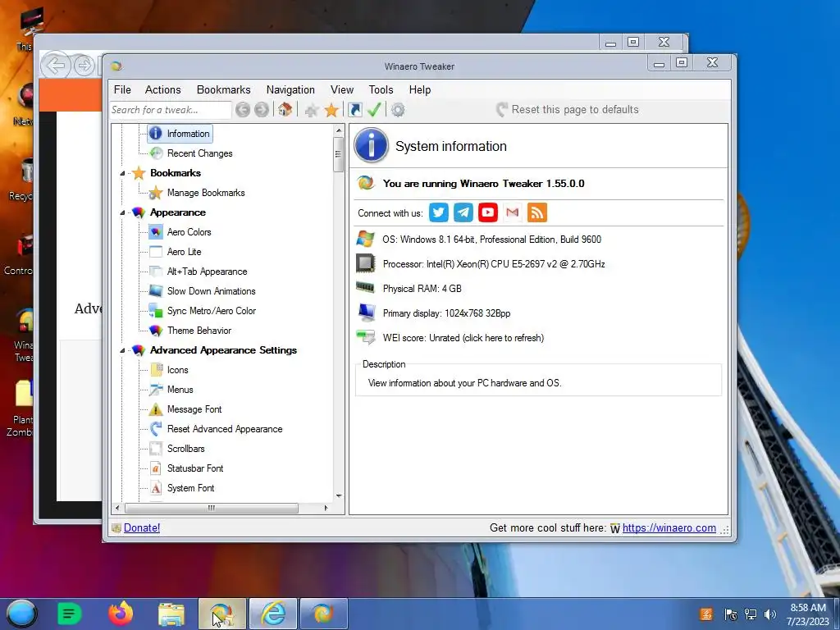
Task: Click the tree scroll down arrow
Action: pos(339,495)
